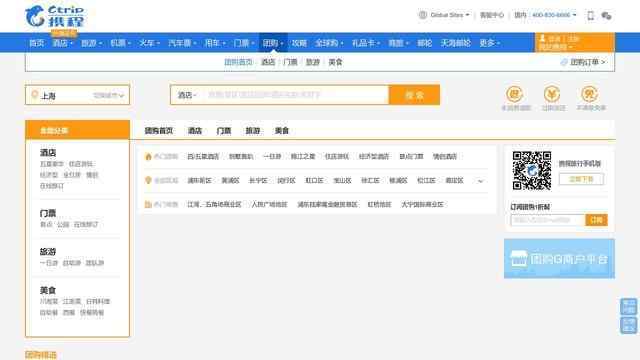Select 虹口区 in the districts row
The image size is (640, 360).
coord(314,180)
